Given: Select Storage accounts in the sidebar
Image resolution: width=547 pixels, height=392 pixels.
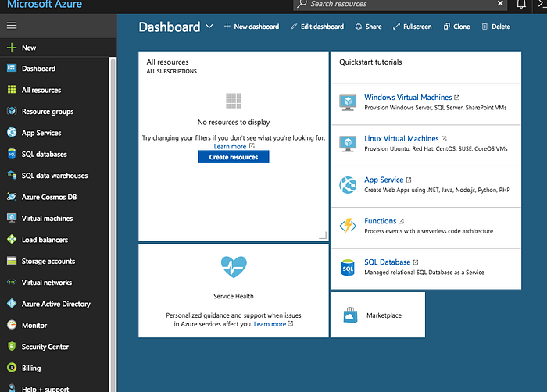Looking at the screenshot, I should tap(48, 262).
